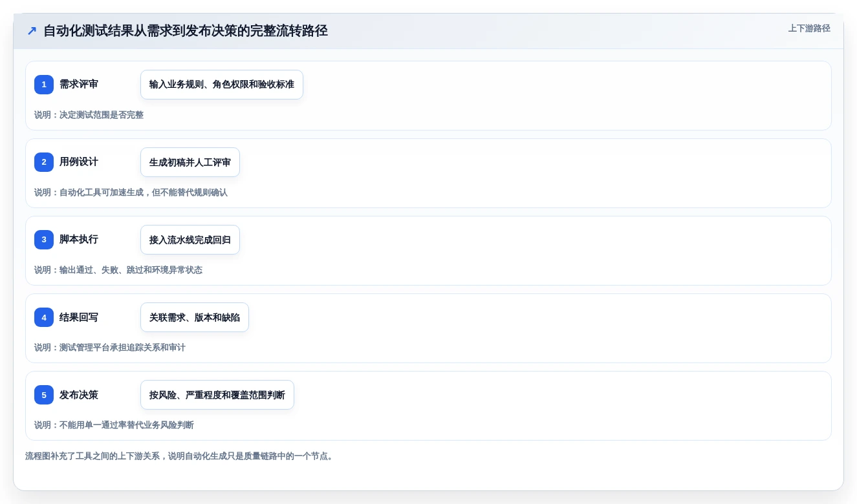Click the arrow icon beside the title
Screen dimensions: 857x504
click(x=32, y=31)
